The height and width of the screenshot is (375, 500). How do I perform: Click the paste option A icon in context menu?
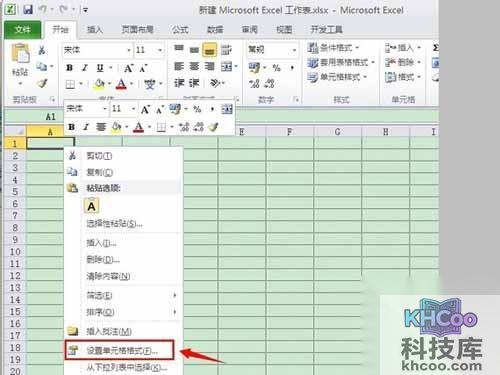(x=91, y=206)
